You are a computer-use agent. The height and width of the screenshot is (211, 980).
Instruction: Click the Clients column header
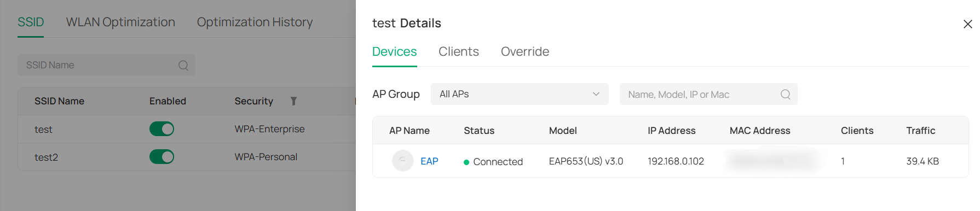tap(857, 131)
